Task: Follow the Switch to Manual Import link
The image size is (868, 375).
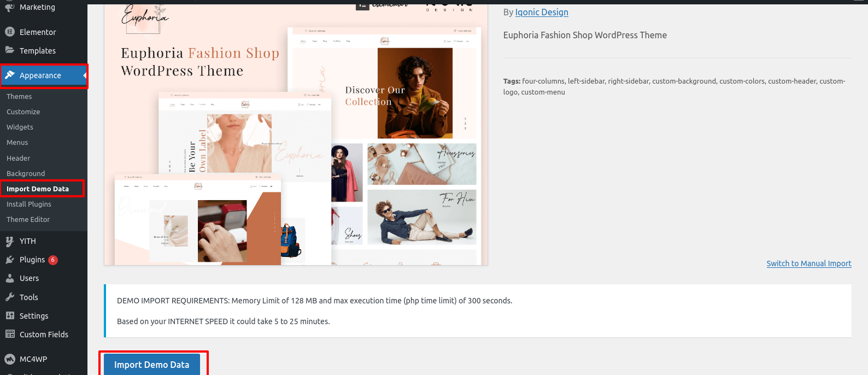Action: click(808, 263)
